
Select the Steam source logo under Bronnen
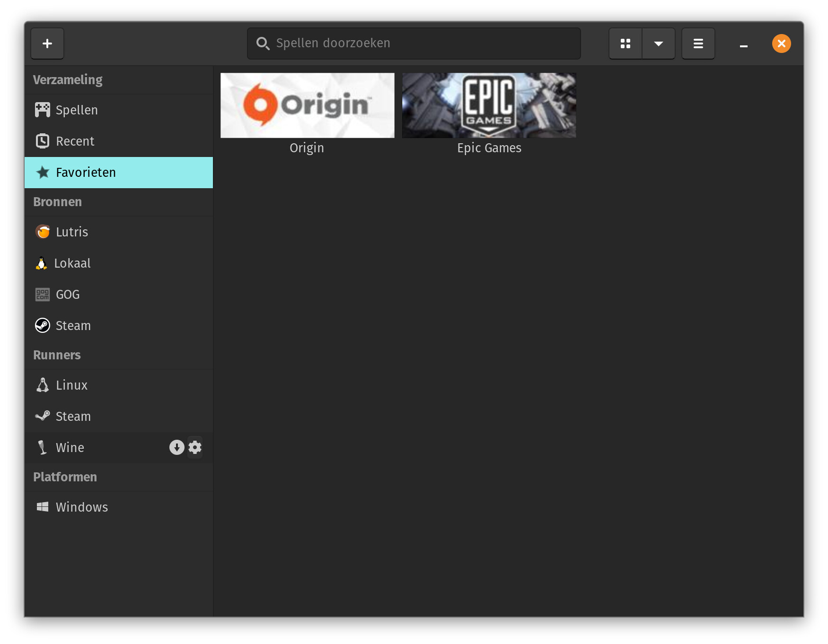(43, 325)
